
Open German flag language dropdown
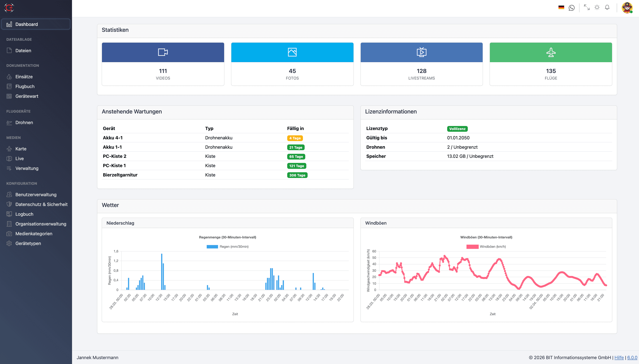pos(561,7)
